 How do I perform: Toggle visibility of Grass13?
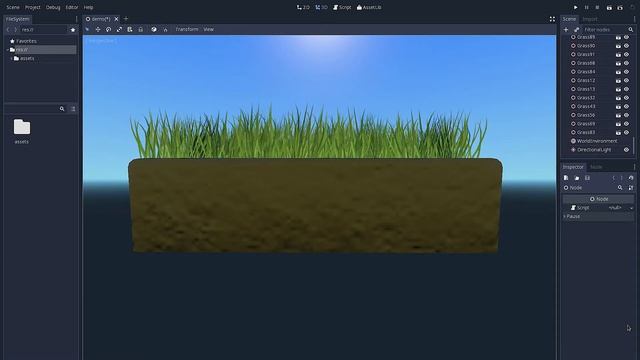click(x=627, y=89)
